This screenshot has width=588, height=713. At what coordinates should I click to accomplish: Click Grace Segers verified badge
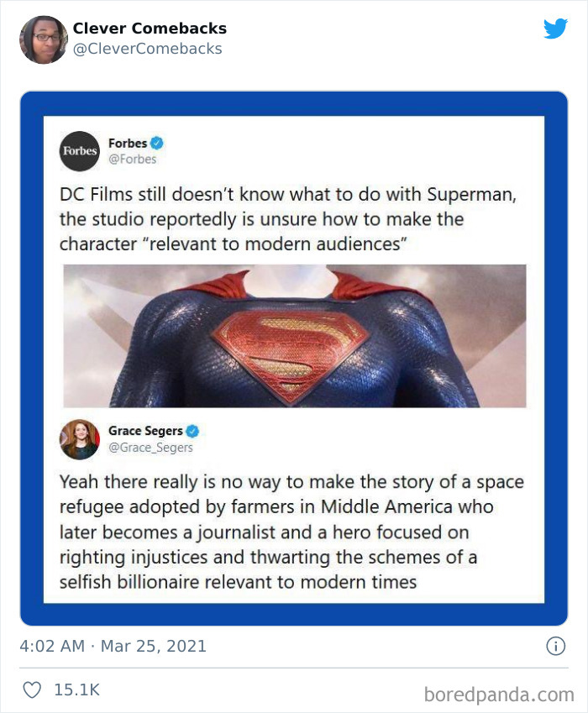[193, 431]
